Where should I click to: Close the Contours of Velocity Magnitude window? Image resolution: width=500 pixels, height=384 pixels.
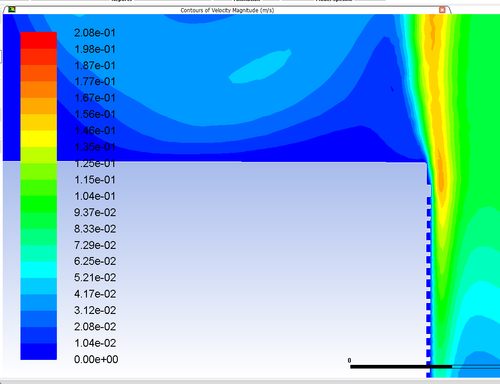[442, 10]
